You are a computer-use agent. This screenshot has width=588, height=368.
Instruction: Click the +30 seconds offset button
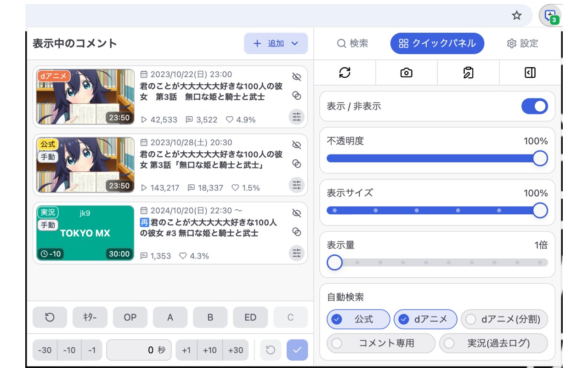point(236,350)
